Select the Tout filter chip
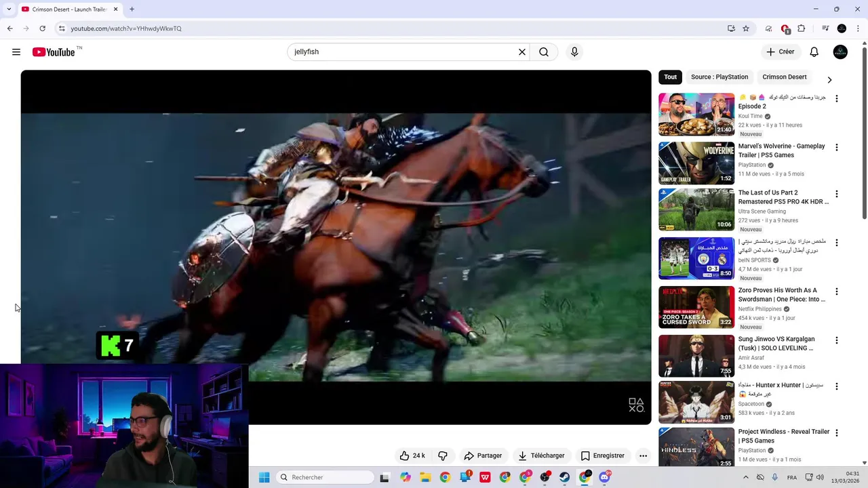This screenshot has height=488, width=868. pyautogui.click(x=670, y=77)
